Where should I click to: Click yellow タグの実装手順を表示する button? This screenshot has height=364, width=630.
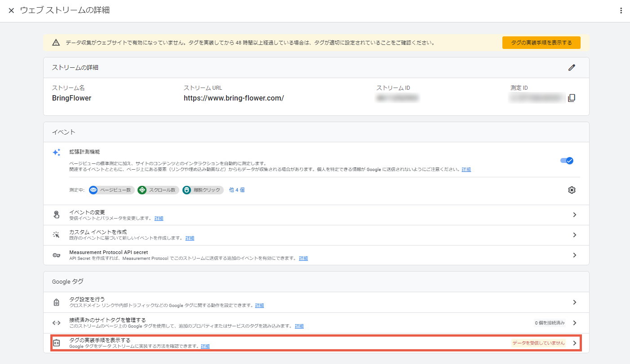[541, 43]
